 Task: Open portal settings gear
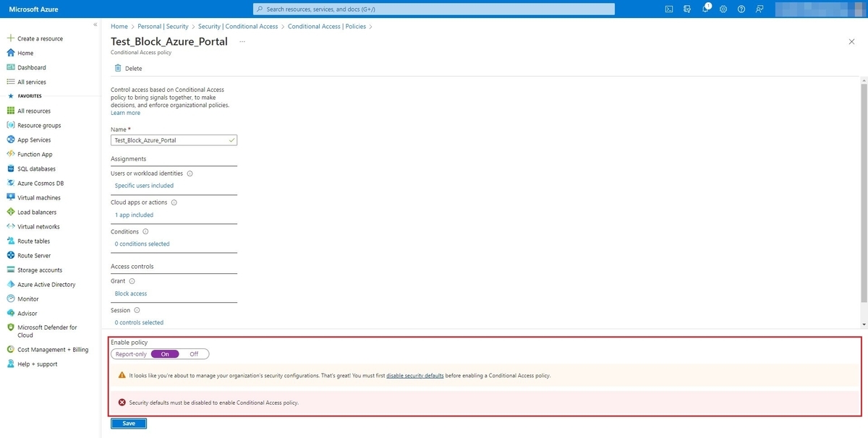[723, 9]
